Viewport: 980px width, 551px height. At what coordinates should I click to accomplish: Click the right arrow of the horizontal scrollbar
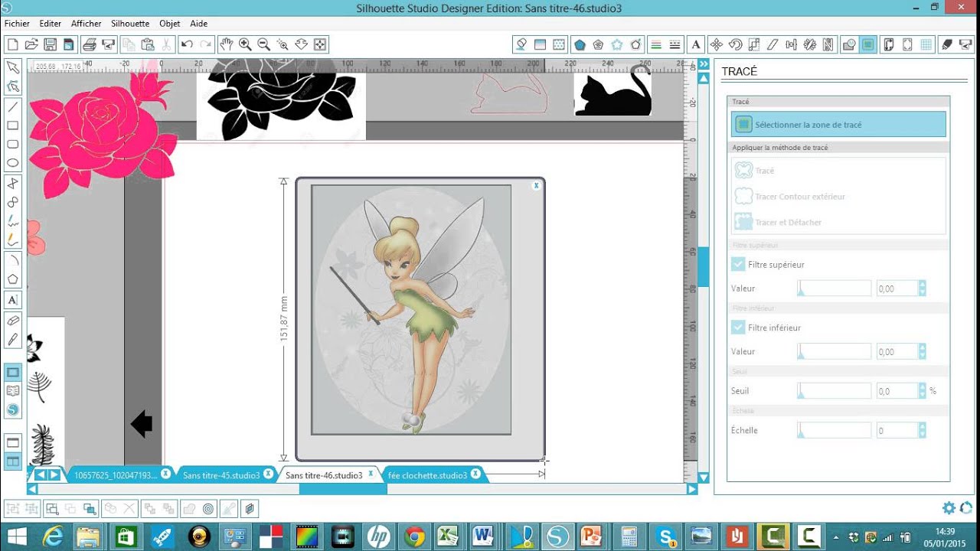[x=692, y=489]
